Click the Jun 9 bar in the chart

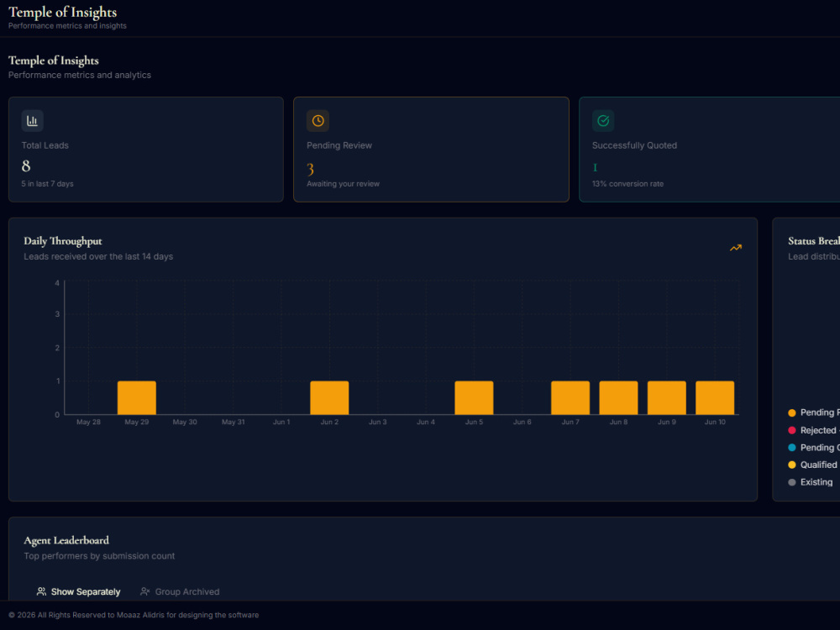(x=667, y=397)
